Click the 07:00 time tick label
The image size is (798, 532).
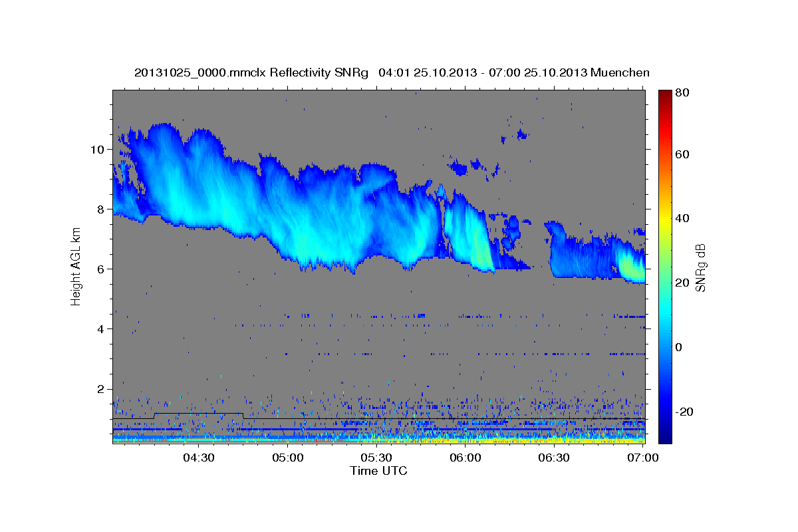tap(642, 458)
